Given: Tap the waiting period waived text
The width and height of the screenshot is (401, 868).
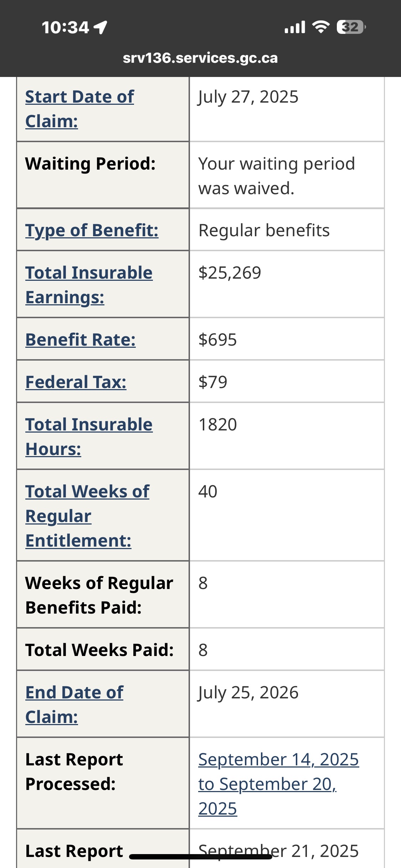Looking at the screenshot, I should click(x=277, y=176).
